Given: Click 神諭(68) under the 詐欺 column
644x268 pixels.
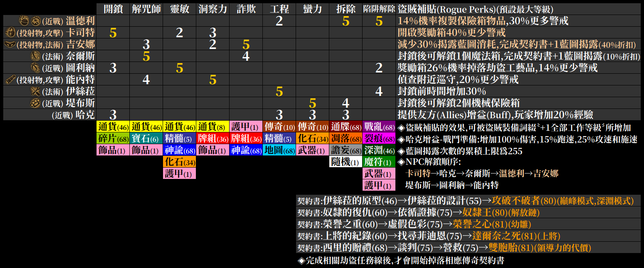Looking at the screenshot, I should click(x=246, y=150).
